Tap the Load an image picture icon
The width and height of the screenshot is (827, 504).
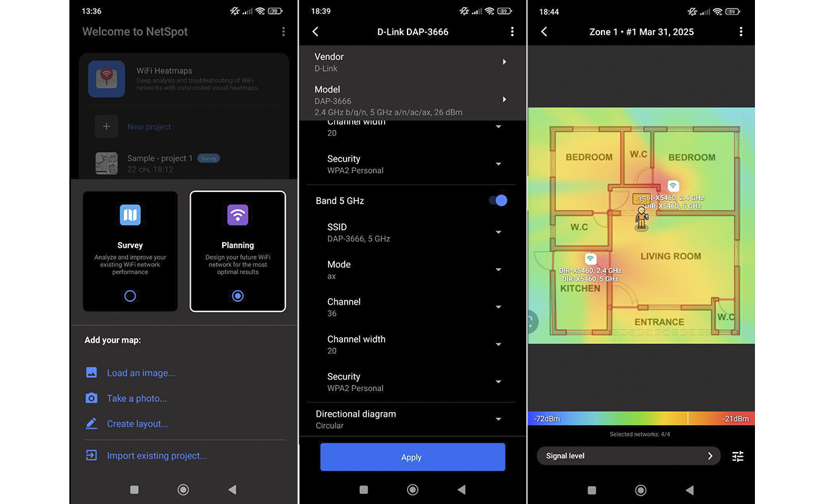(x=91, y=373)
